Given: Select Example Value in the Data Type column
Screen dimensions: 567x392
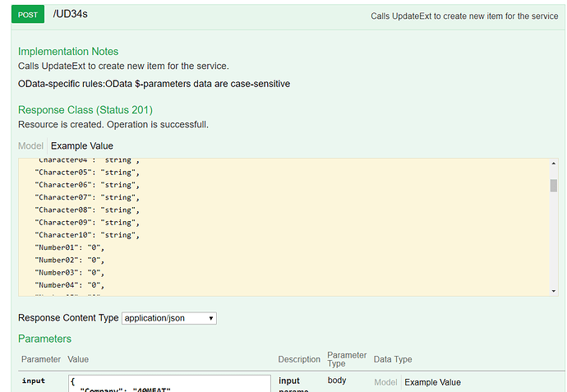Looking at the screenshot, I should pyautogui.click(x=432, y=382).
